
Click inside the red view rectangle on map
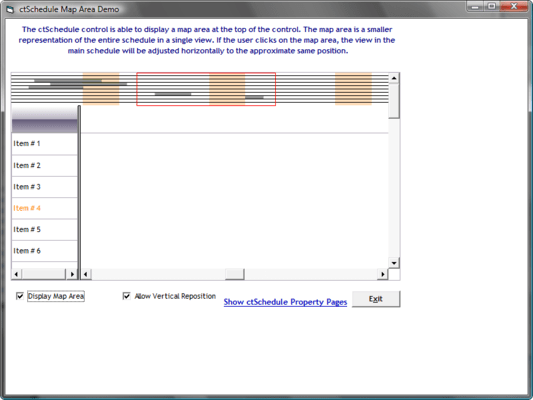click(x=206, y=89)
